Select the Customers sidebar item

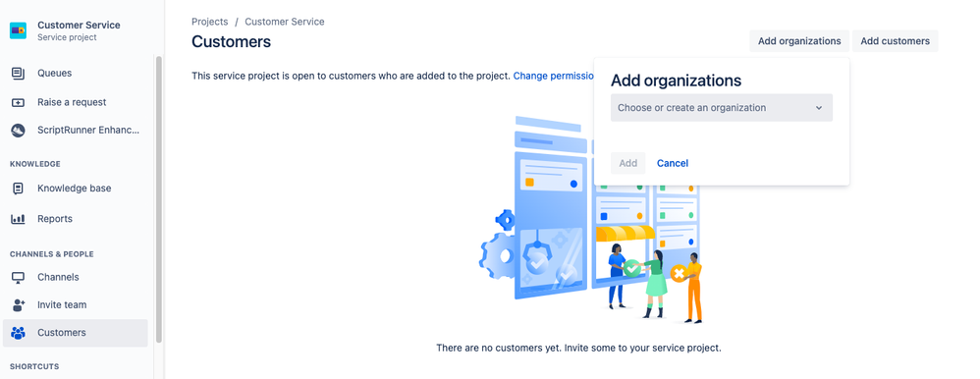75,333
